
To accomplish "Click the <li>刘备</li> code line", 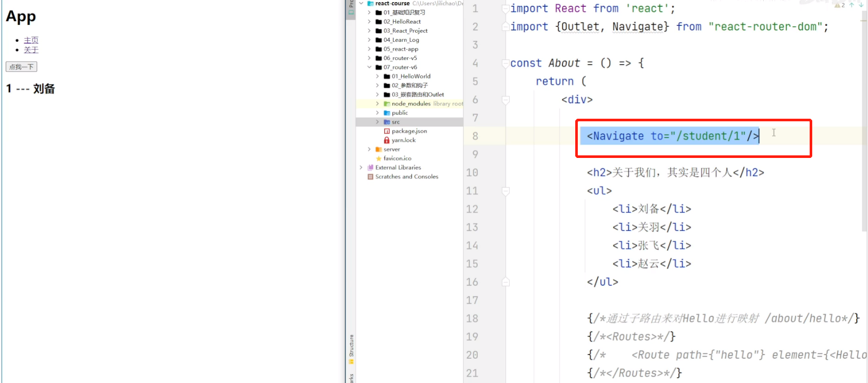I will tap(652, 209).
